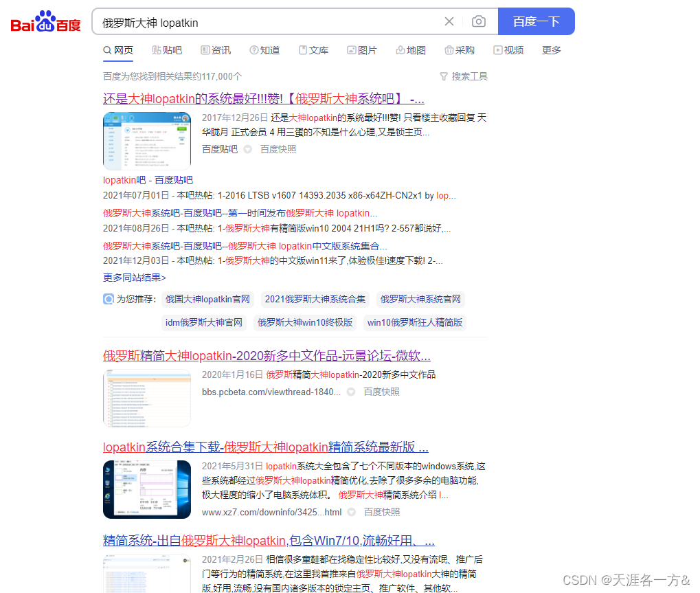700x593 pixels.
Task: Expand dropdown arrow after pcbeta URL
Action: click(x=351, y=392)
